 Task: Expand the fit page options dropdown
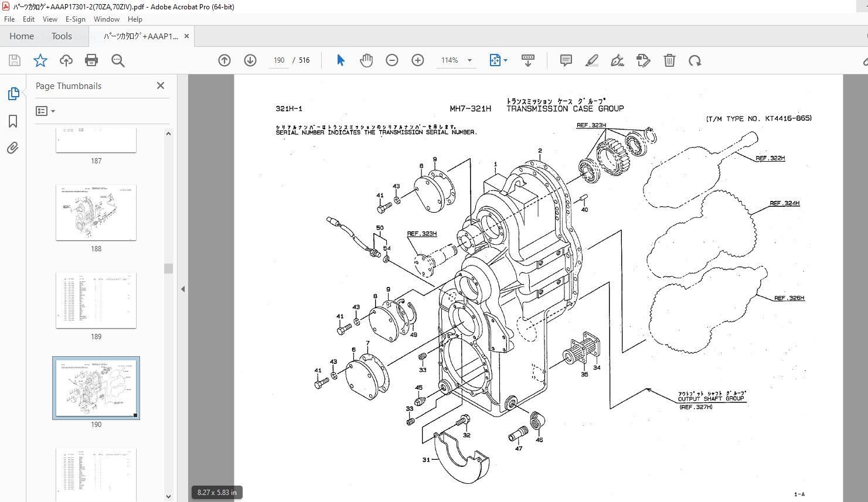(x=505, y=60)
